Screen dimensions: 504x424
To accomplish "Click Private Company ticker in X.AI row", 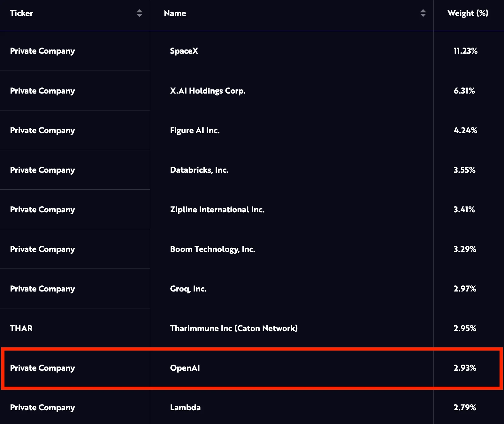I will pos(42,91).
